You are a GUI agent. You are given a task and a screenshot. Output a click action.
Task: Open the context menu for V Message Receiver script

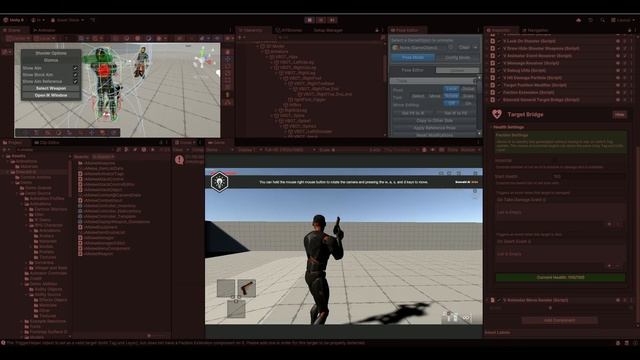[631, 63]
